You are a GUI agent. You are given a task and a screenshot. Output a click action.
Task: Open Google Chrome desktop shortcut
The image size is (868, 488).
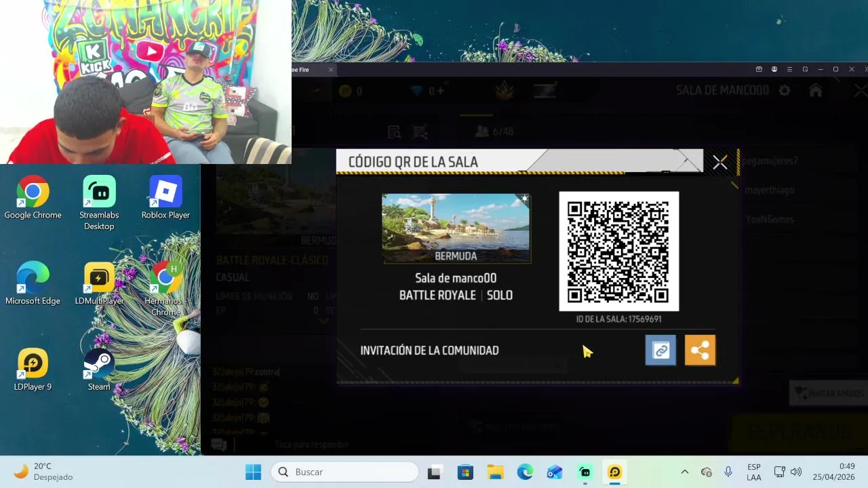(x=33, y=198)
